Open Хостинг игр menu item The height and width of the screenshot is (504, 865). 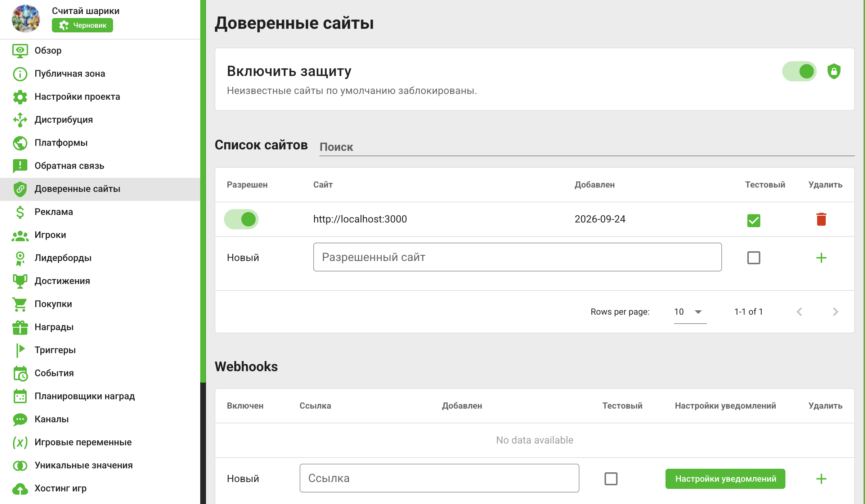coord(100,489)
